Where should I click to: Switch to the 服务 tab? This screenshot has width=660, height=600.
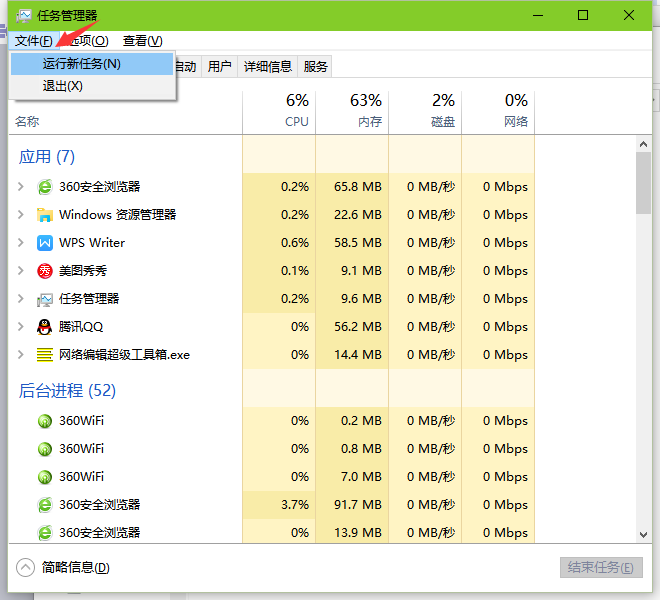click(x=315, y=67)
